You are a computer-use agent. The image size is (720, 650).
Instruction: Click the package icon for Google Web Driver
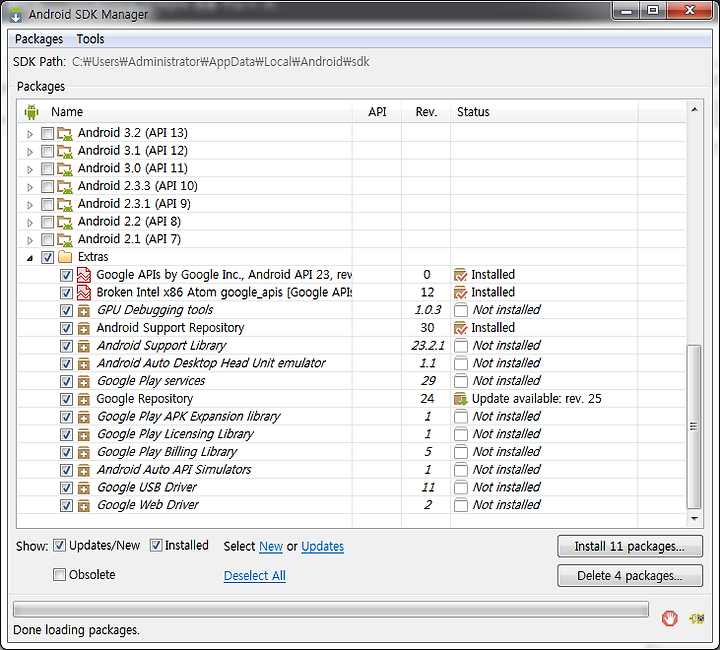click(x=84, y=505)
